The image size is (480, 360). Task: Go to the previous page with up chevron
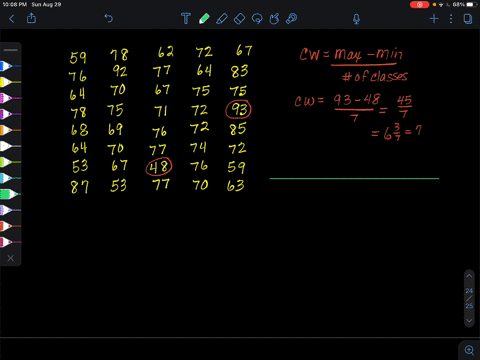pyautogui.click(x=469, y=276)
